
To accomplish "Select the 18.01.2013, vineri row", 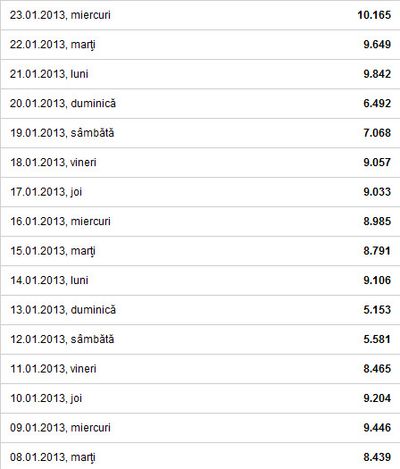I will (200, 162).
